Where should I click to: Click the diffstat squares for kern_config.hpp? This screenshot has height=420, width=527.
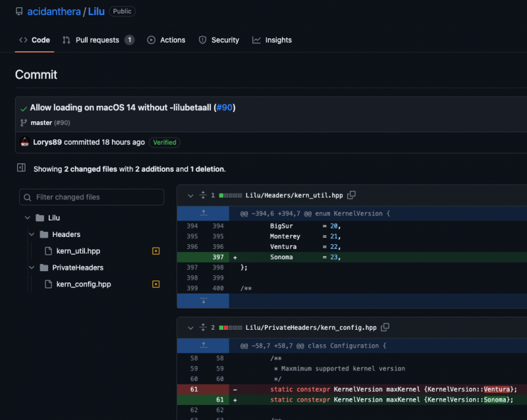pyautogui.click(x=230, y=328)
